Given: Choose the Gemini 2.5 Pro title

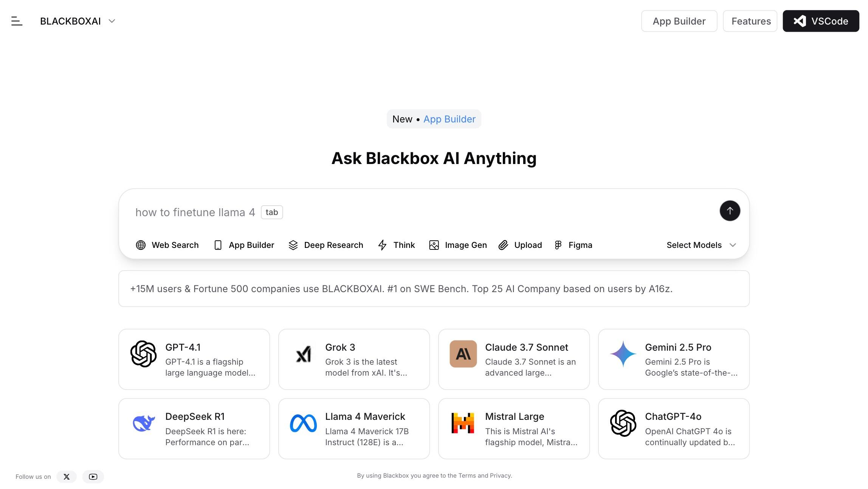Looking at the screenshot, I should tap(678, 347).
